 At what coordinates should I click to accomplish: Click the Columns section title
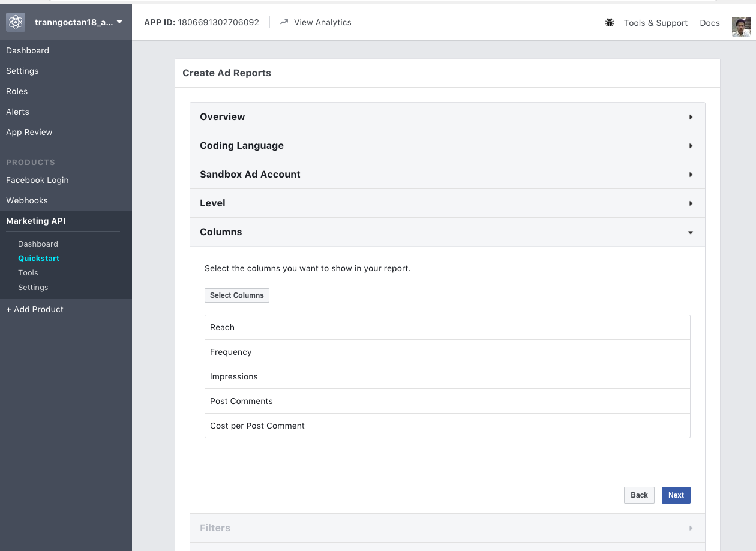pos(221,232)
